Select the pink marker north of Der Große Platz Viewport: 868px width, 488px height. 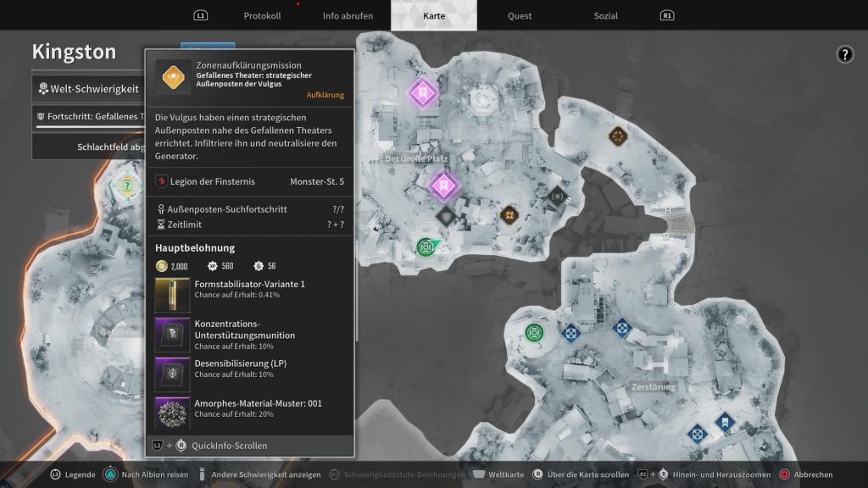(x=422, y=91)
